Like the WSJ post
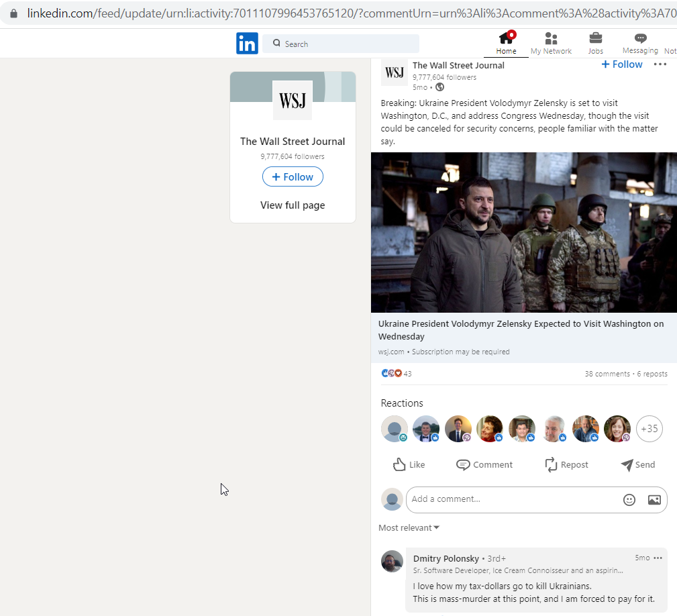The image size is (677, 616). pyautogui.click(x=409, y=464)
